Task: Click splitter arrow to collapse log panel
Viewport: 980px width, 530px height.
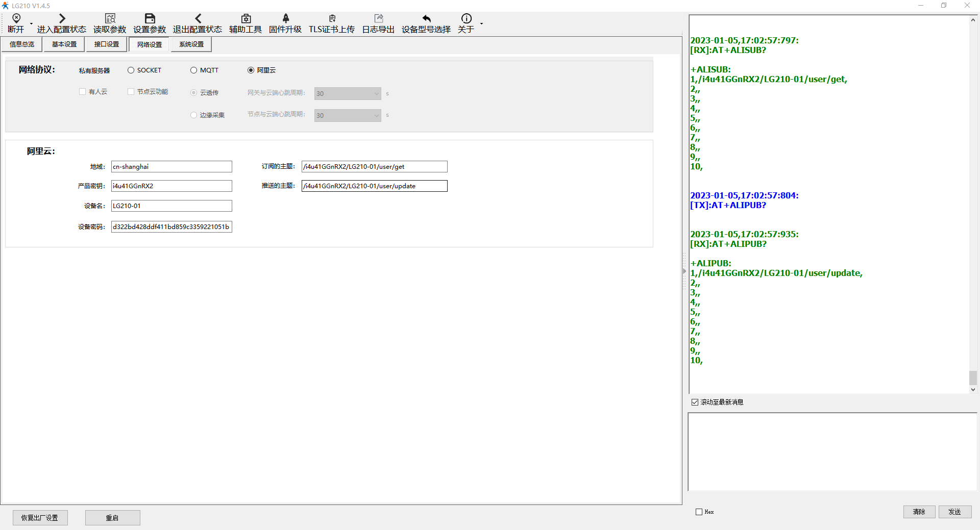Action: tap(684, 271)
